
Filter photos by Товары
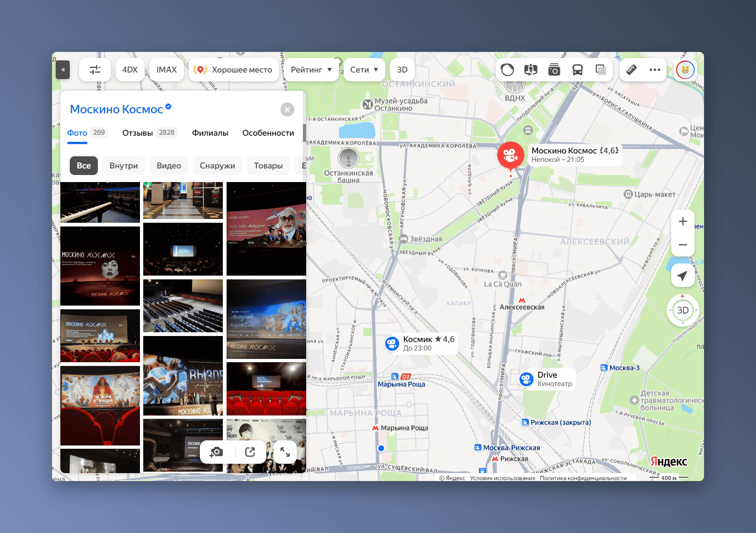[x=268, y=166]
